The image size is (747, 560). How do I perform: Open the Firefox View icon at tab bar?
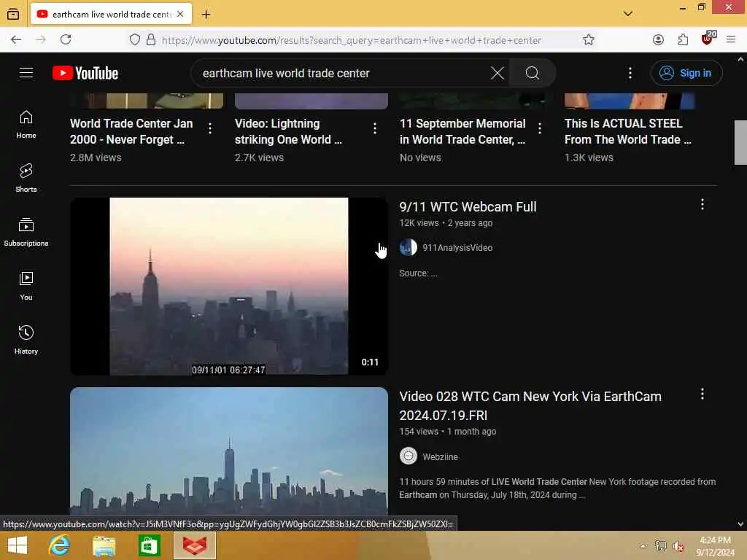tap(13, 14)
